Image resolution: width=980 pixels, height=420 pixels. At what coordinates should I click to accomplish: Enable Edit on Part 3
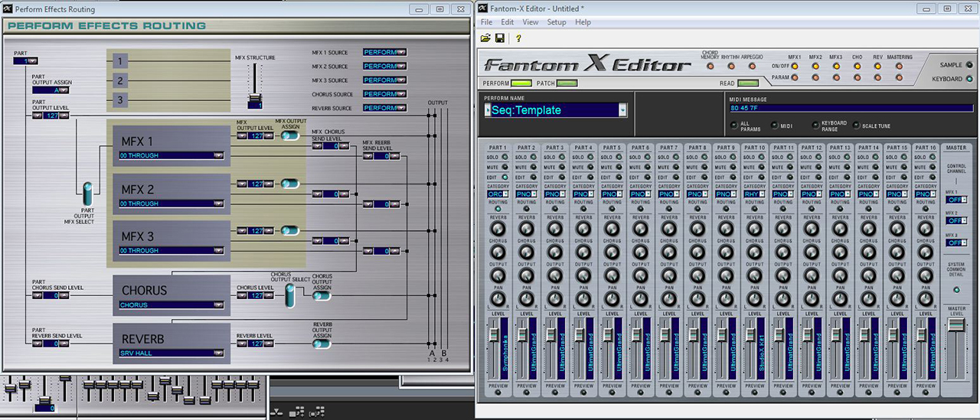coord(561,177)
